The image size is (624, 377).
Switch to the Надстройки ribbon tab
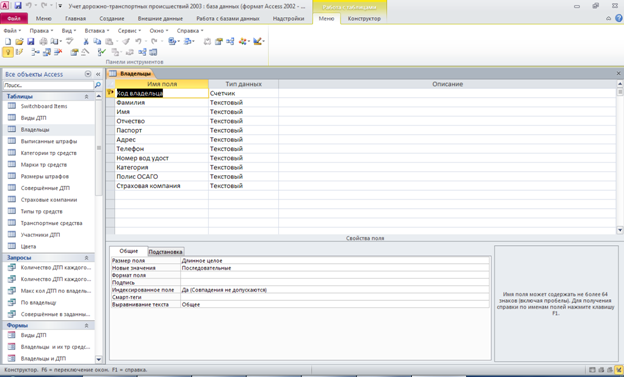click(289, 18)
